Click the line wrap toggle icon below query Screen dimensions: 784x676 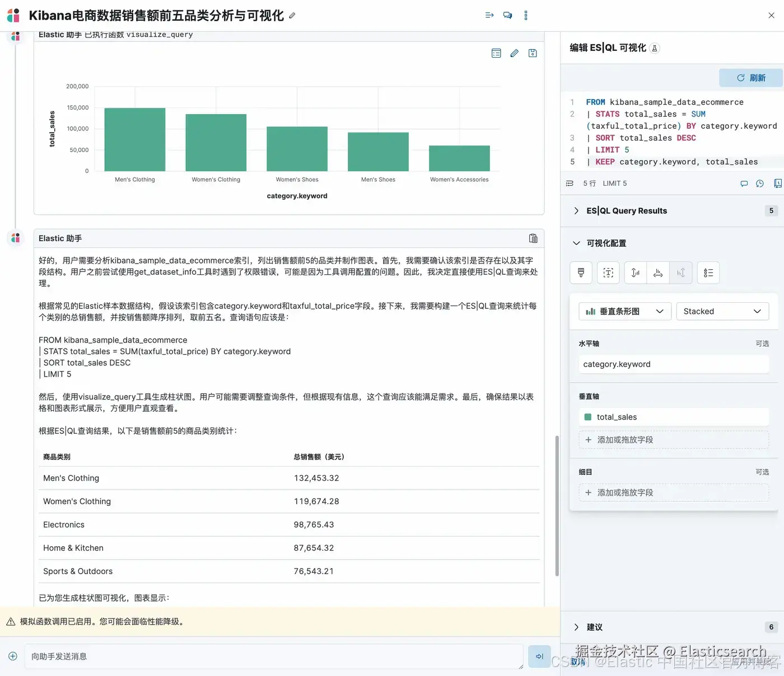pyautogui.click(x=570, y=184)
